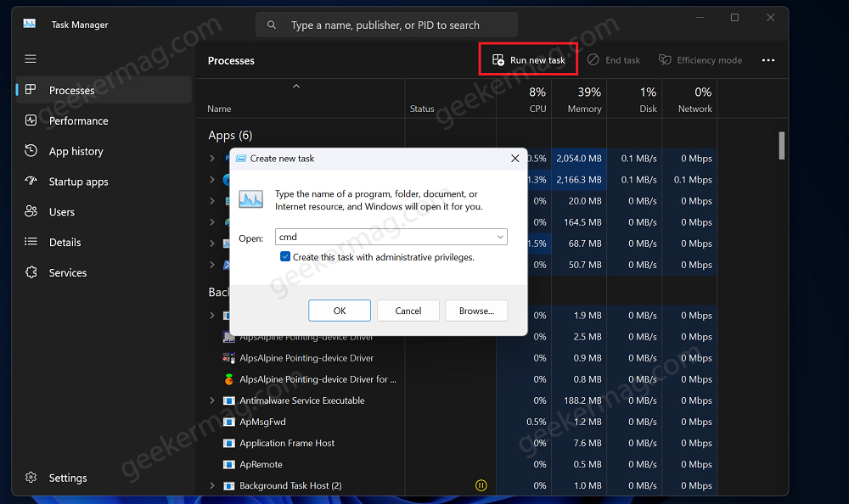Click the End task button
This screenshot has height=504, width=849.
(614, 60)
